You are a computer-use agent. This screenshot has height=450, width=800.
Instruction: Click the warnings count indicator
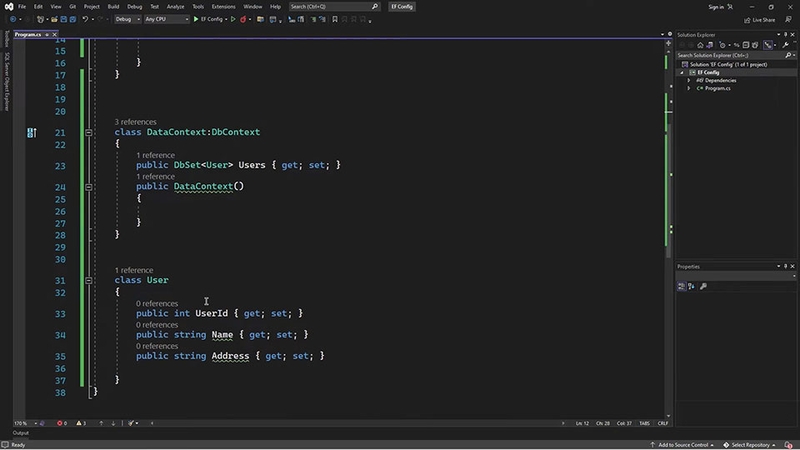pos(81,423)
